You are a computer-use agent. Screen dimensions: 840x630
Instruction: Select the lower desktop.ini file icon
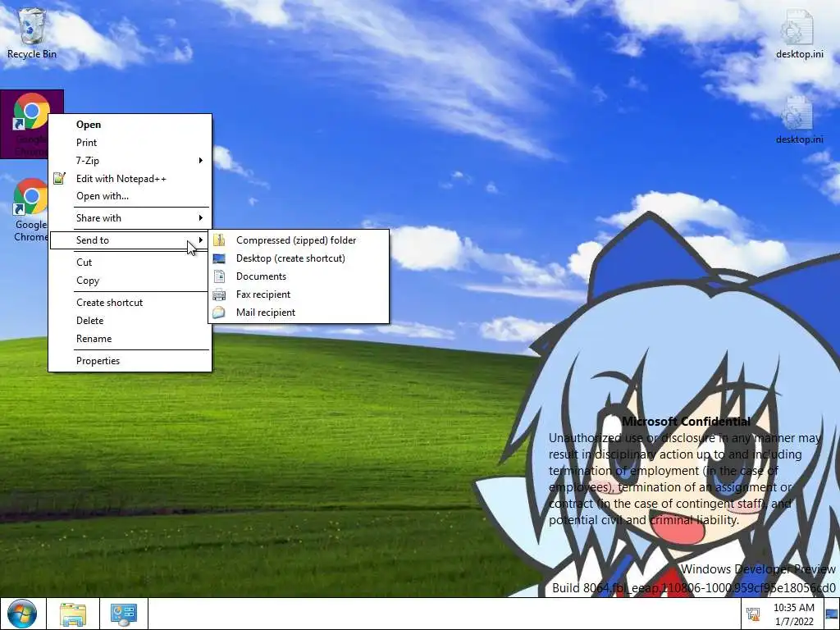tap(799, 119)
